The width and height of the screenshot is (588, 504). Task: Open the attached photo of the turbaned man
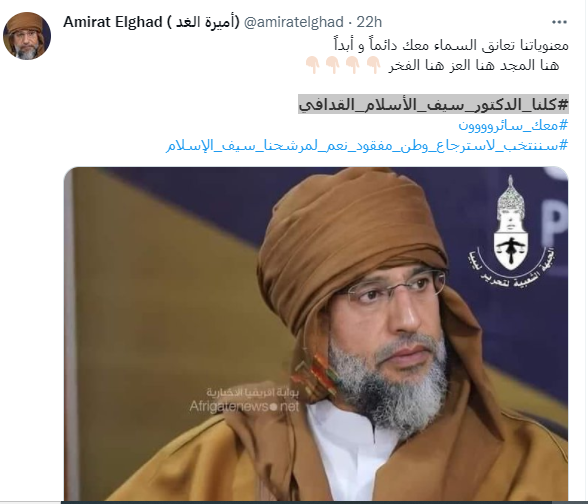(x=316, y=334)
